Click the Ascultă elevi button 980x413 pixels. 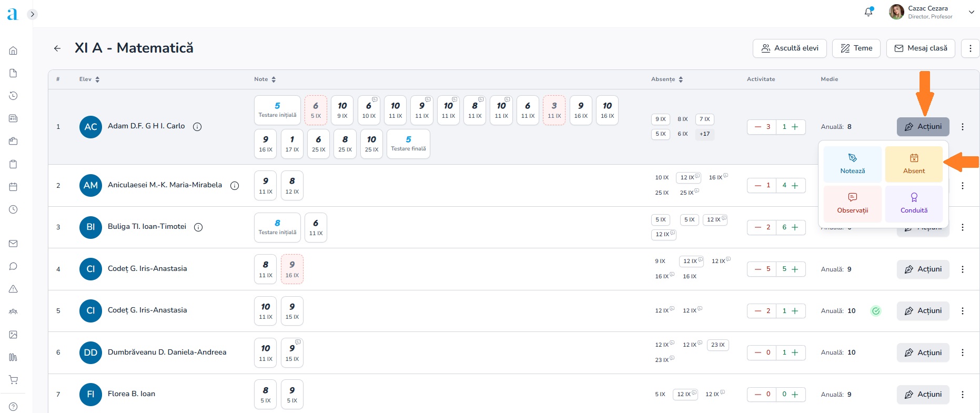(790, 48)
